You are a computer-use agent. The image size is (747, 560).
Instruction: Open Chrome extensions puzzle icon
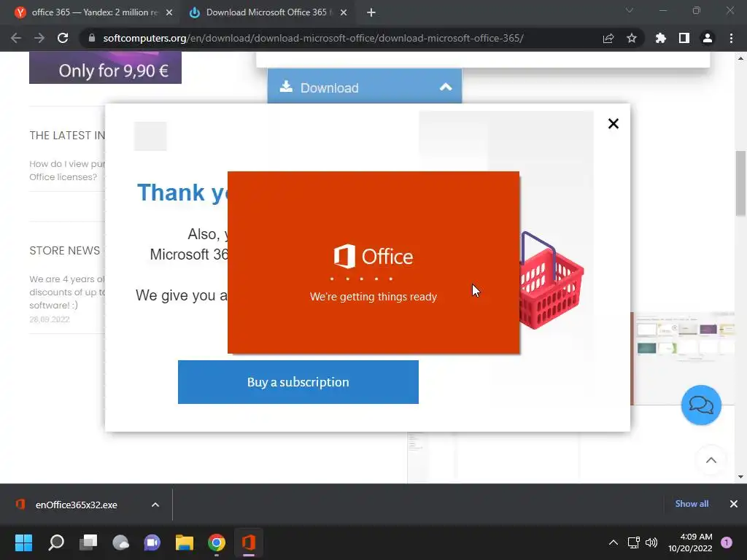660,38
